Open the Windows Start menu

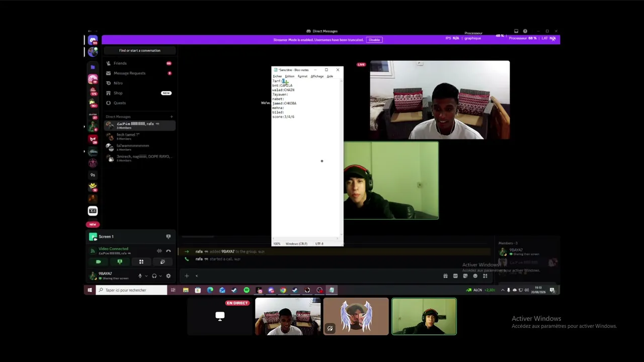click(x=90, y=290)
